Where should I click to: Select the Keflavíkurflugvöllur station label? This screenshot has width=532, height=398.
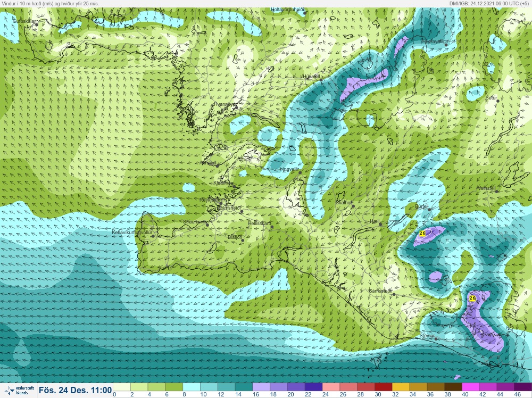click(x=132, y=233)
